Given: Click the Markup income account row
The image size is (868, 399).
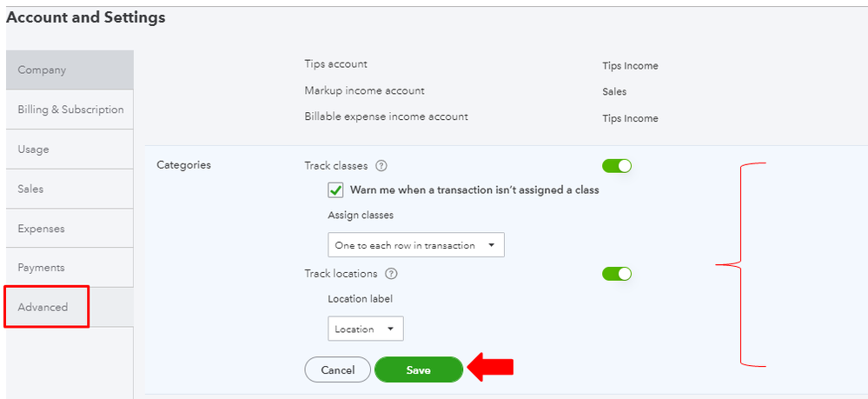Looking at the screenshot, I should click(364, 90).
